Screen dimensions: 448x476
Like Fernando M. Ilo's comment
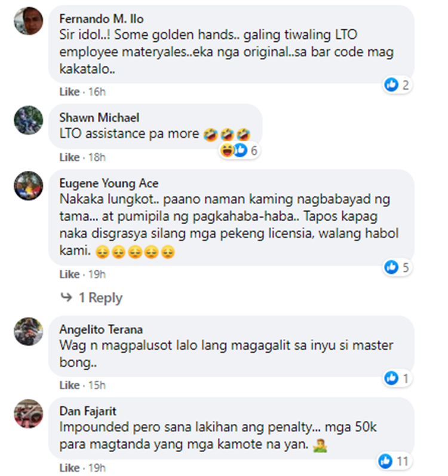tap(69, 91)
